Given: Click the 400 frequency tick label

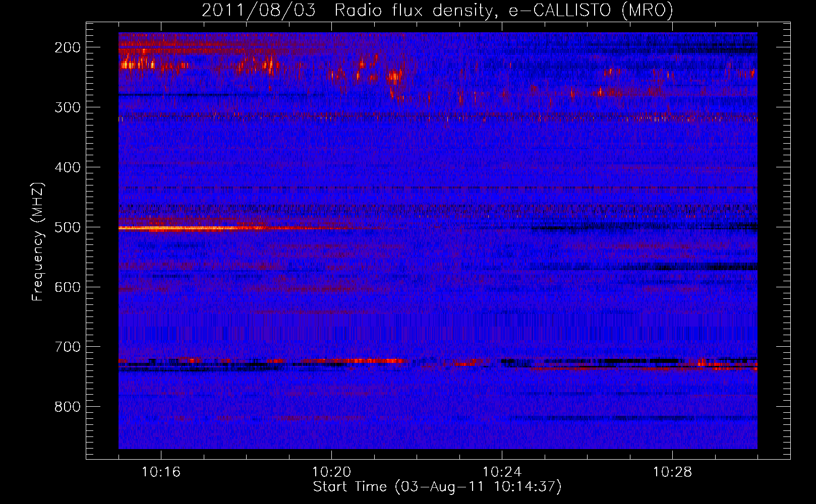Looking at the screenshot, I should pyautogui.click(x=68, y=167).
